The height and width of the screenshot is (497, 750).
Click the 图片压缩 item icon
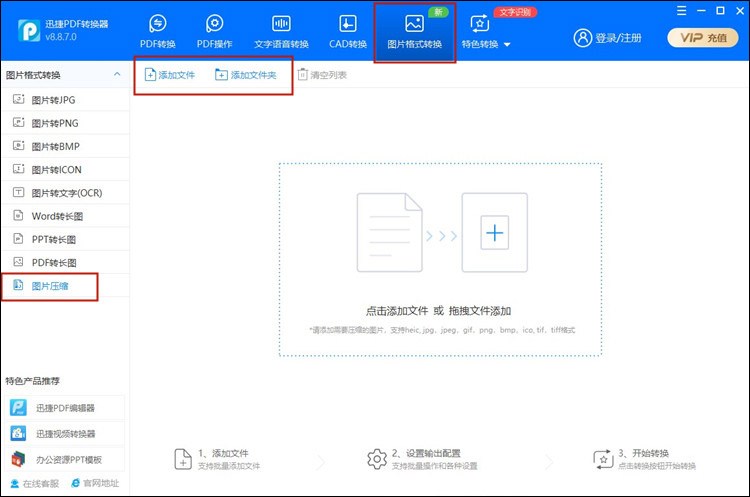(18, 285)
